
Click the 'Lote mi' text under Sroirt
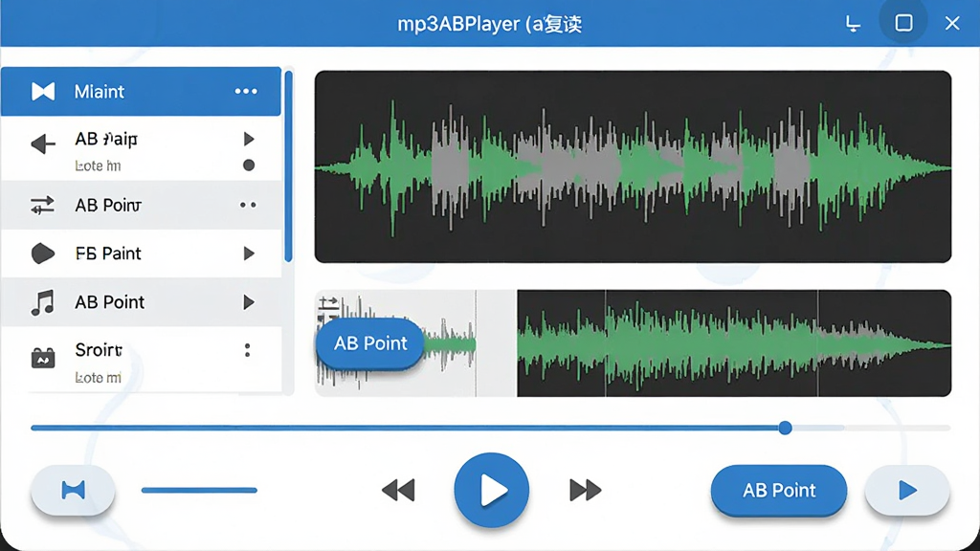click(x=99, y=377)
